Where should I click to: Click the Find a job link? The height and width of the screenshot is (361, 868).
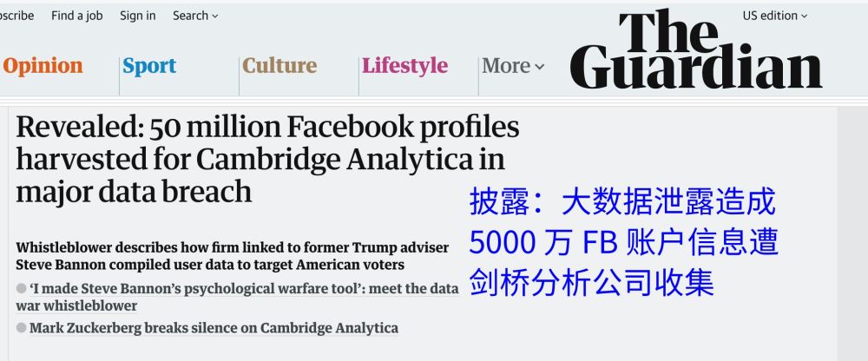point(76,16)
